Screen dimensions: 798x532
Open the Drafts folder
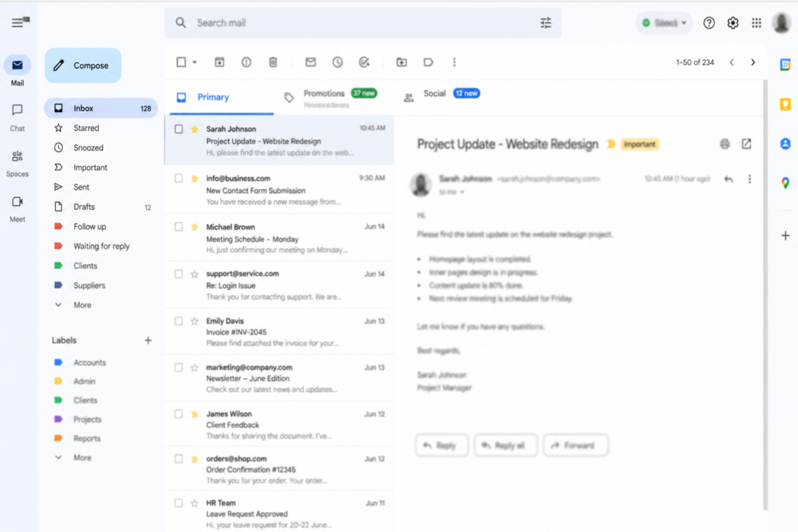click(x=101, y=207)
